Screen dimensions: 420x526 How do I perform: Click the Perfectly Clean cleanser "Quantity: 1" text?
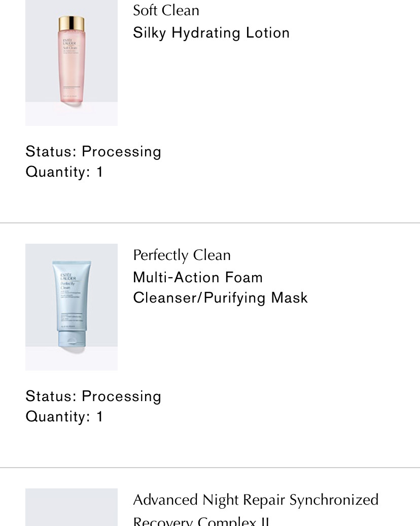[64, 417]
